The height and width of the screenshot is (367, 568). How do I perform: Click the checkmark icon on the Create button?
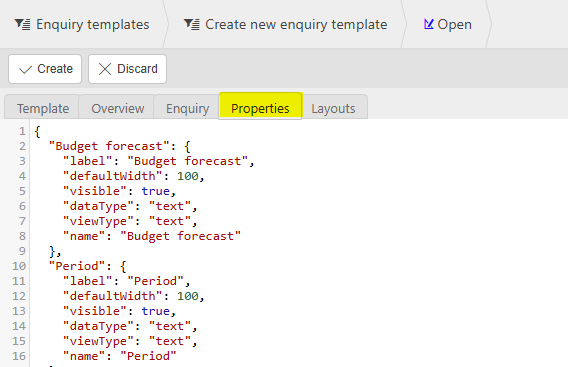pos(25,69)
